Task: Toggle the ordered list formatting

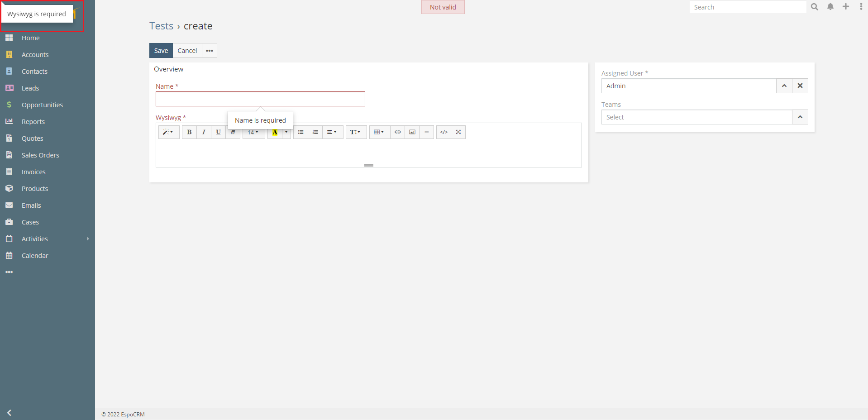Action: pyautogui.click(x=315, y=132)
